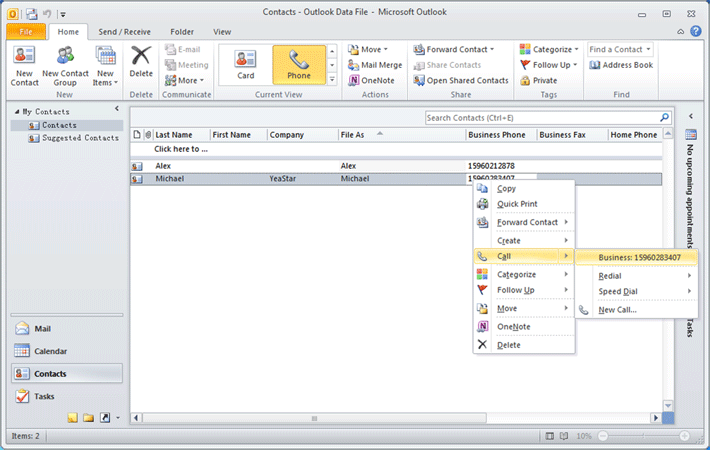Toggle the Private tag
The width and height of the screenshot is (710, 450).
538,80
